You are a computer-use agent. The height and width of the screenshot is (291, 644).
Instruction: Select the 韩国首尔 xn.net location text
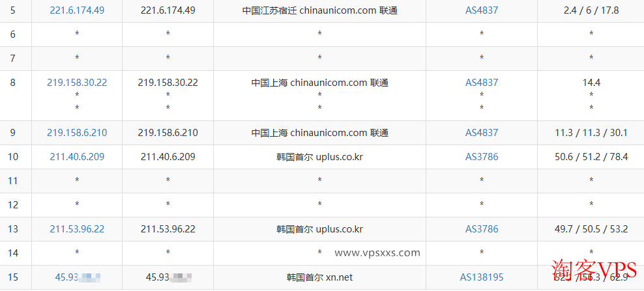click(x=319, y=277)
